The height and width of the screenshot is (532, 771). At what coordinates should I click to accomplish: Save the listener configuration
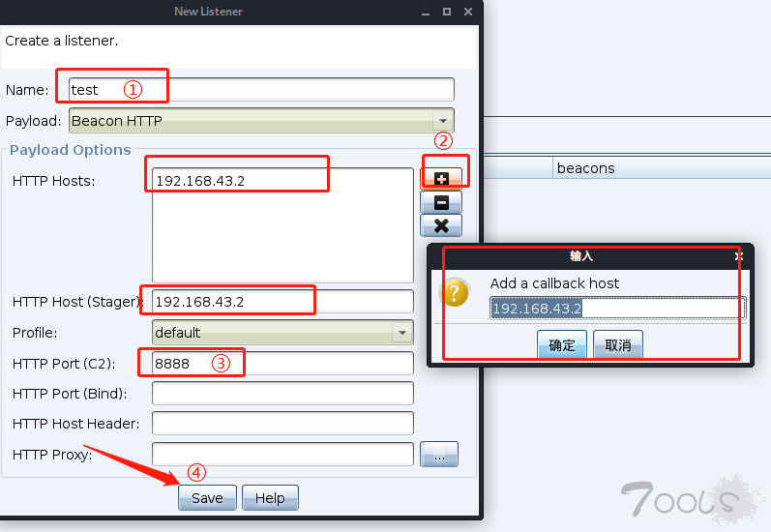[x=207, y=497]
